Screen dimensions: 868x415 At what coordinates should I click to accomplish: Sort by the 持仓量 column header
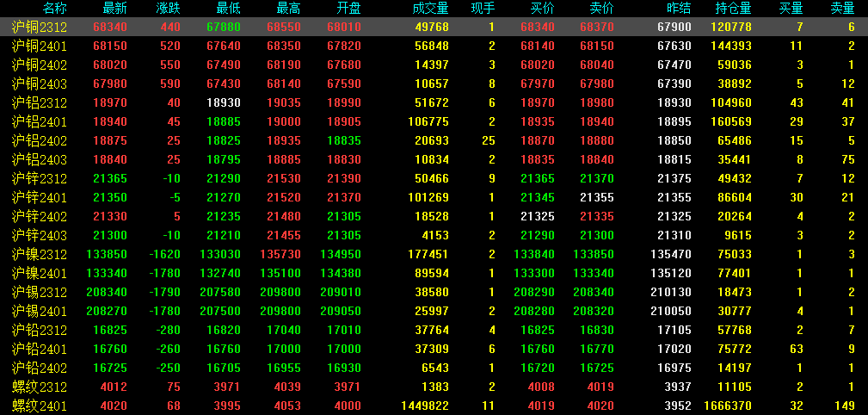pyautogui.click(x=734, y=9)
